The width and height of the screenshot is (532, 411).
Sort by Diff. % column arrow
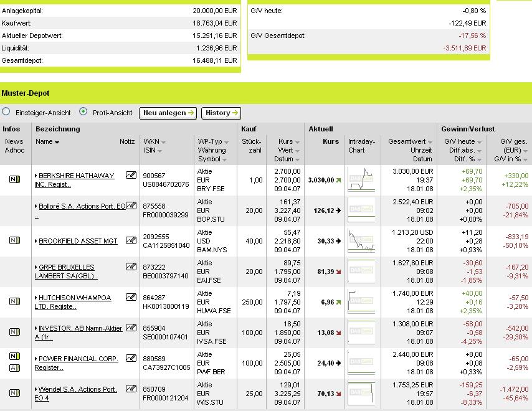pyautogui.click(x=479, y=159)
